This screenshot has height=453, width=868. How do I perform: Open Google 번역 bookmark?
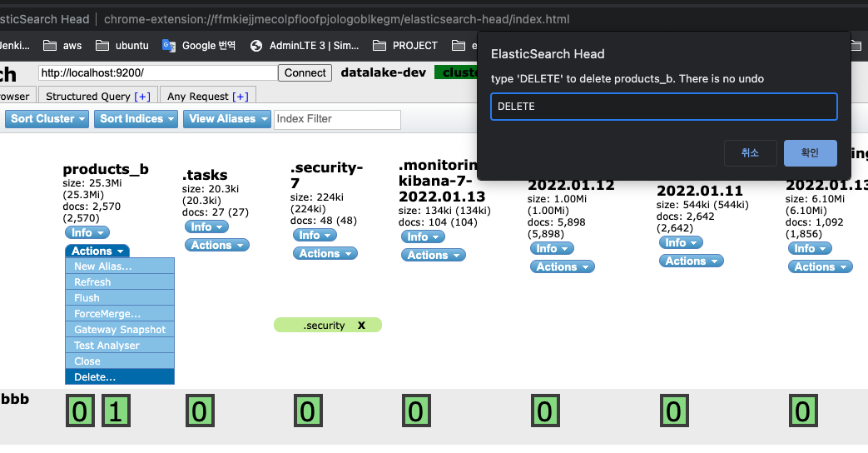tap(198, 46)
